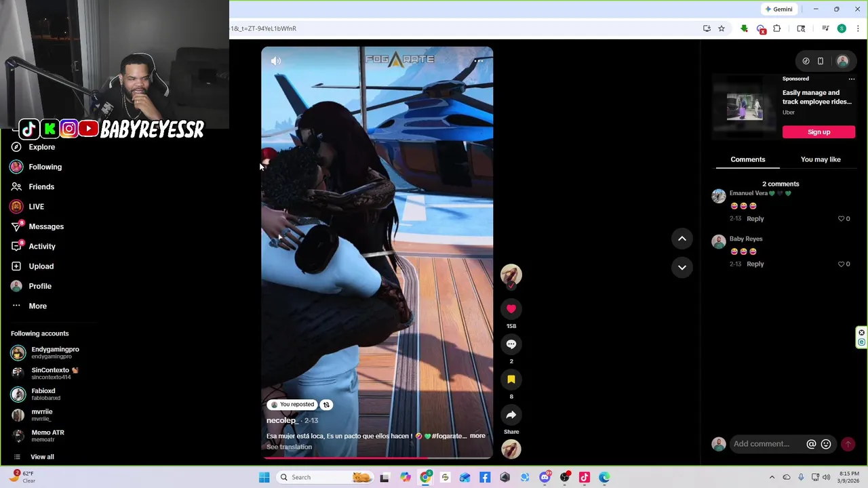This screenshot has height=488, width=868.
Task: Reply to Emanuel Vera's comment
Action: [755, 219]
